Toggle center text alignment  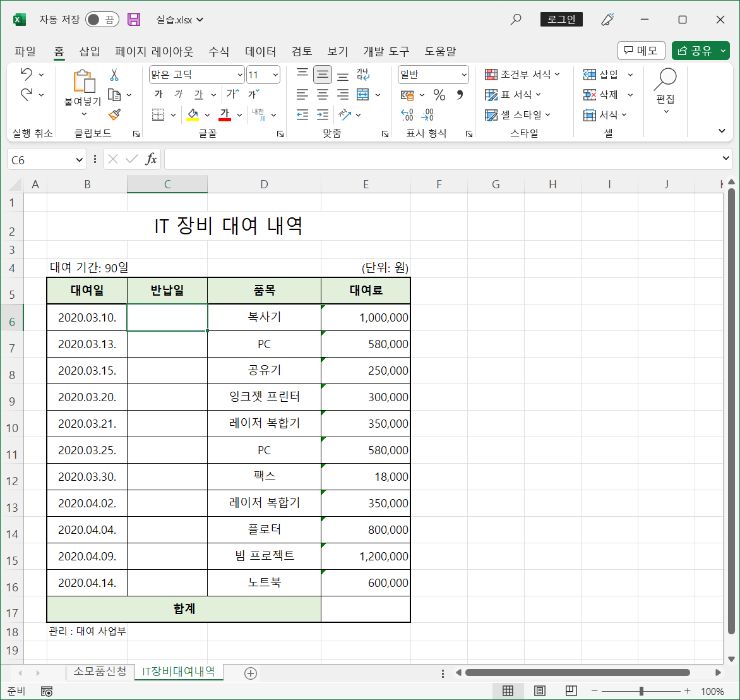pos(323,95)
